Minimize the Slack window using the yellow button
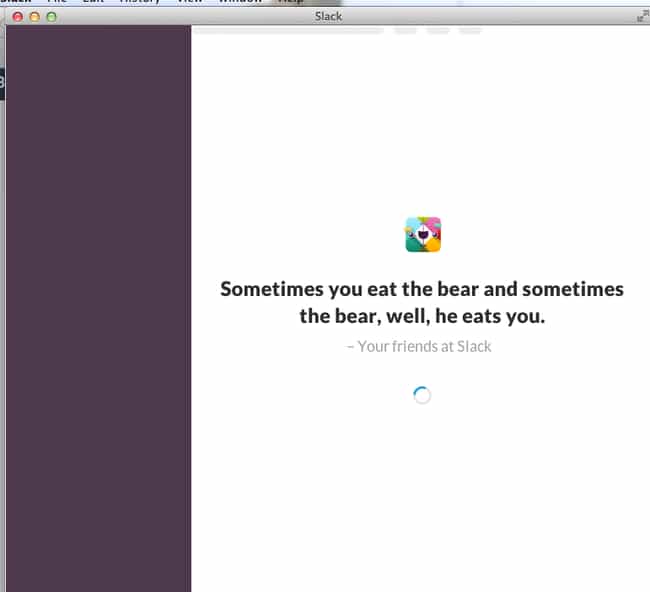This screenshot has width=650, height=592. point(34,17)
